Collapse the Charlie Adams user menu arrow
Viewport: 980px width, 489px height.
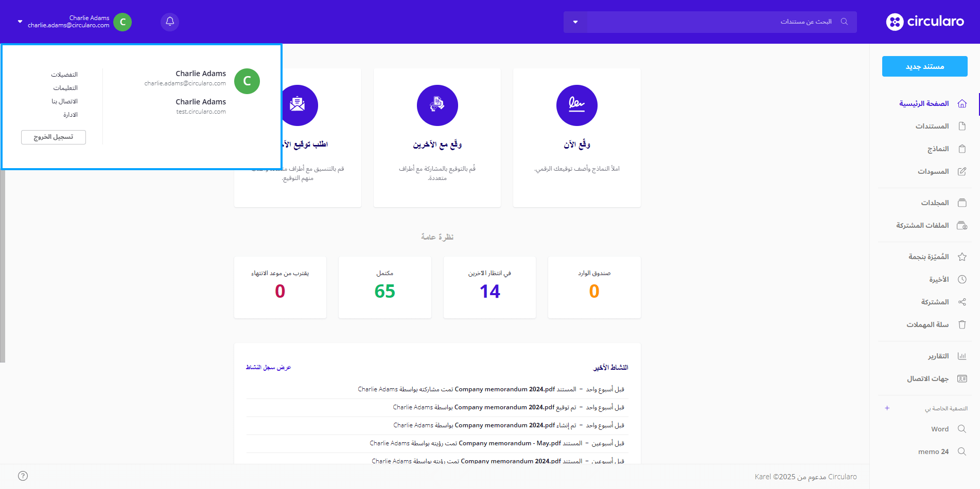tap(20, 22)
